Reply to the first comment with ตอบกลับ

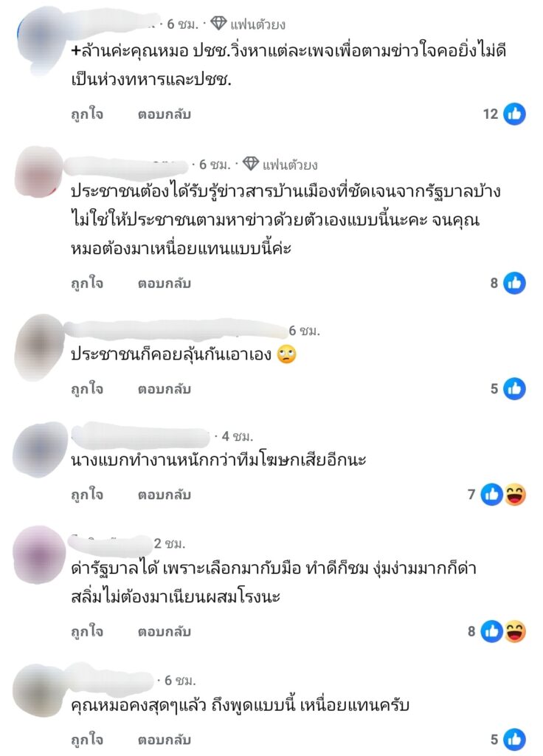(x=165, y=114)
